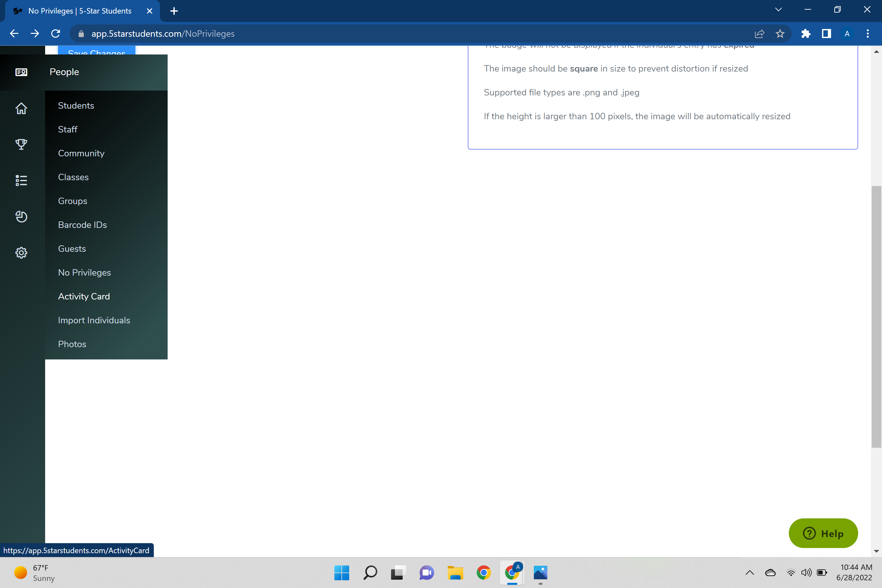Image resolution: width=882 pixels, height=588 pixels.
Task: Open the Community menu item
Action: pyautogui.click(x=81, y=153)
